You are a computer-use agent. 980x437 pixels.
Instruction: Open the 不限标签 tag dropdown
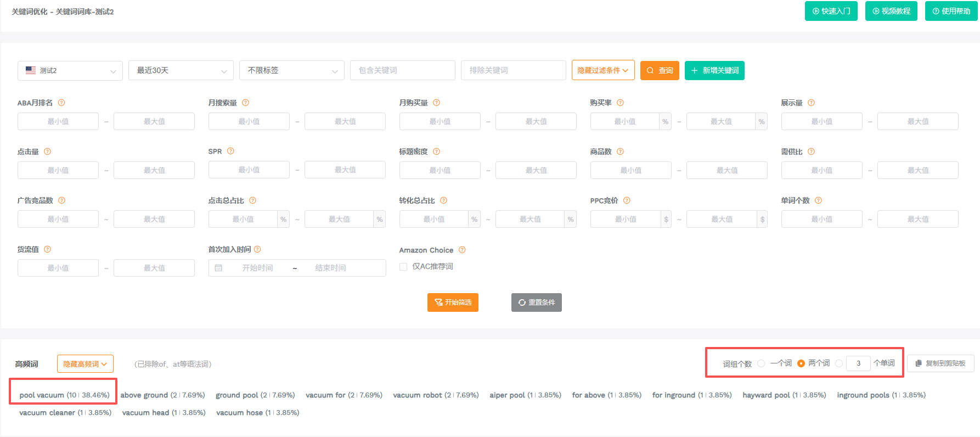[x=291, y=70]
